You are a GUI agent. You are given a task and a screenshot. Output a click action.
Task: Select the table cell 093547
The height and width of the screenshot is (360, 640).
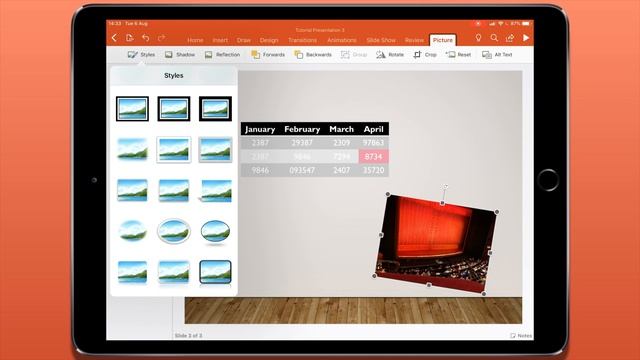(x=302, y=170)
